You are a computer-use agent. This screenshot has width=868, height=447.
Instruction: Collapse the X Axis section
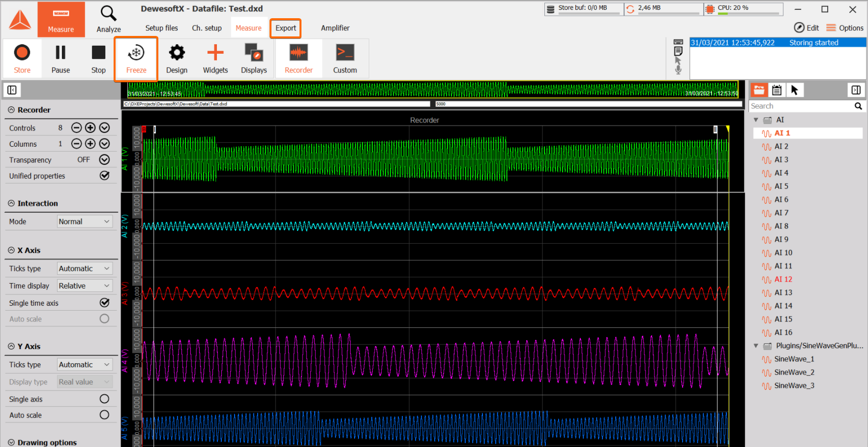[11, 250]
